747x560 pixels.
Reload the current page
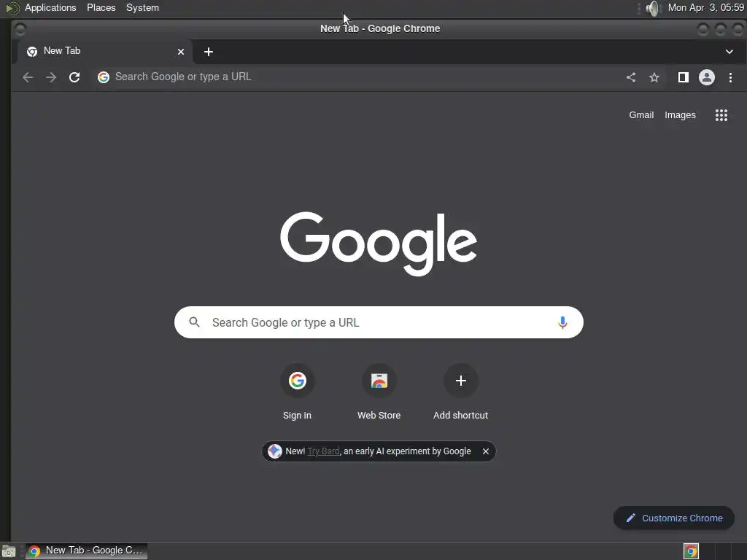pos(74,77)
